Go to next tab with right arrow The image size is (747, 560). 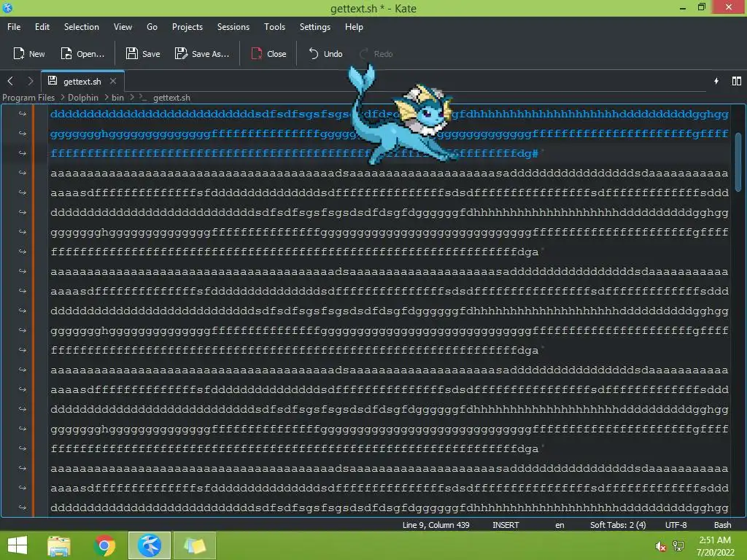tap(31, 81)
